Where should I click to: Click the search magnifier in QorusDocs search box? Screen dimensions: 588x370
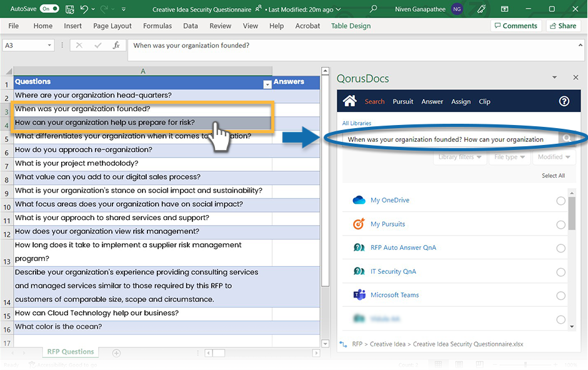tap(567, 139)
